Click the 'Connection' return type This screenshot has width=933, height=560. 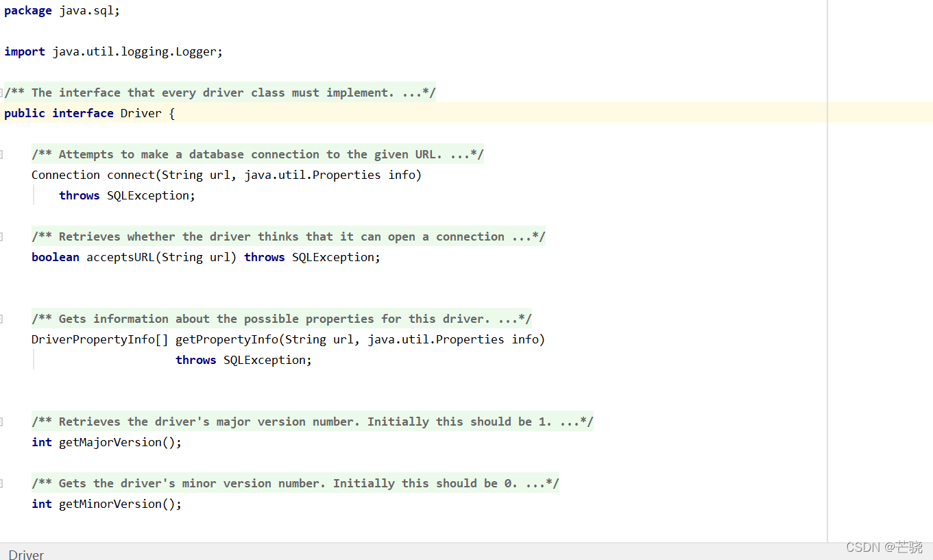(66, 175)
